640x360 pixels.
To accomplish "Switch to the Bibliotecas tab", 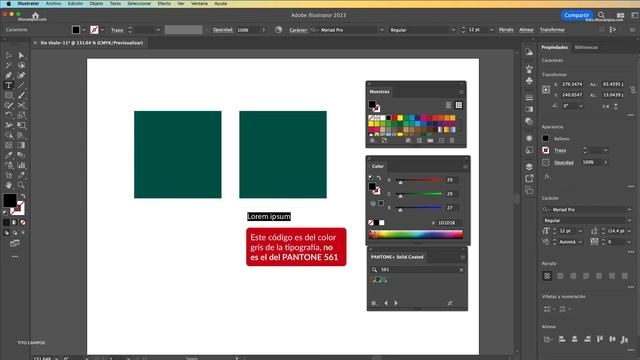I will coord(586,47).
